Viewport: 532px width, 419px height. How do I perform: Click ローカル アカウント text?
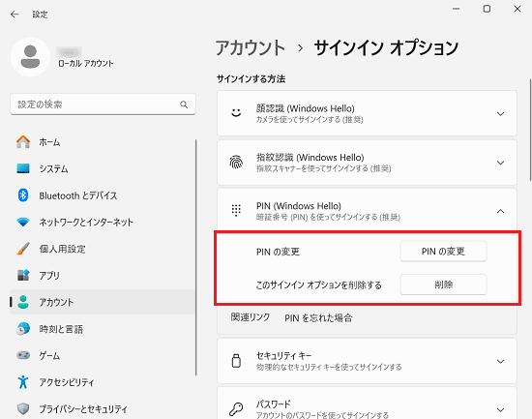(x=85, y=64)
